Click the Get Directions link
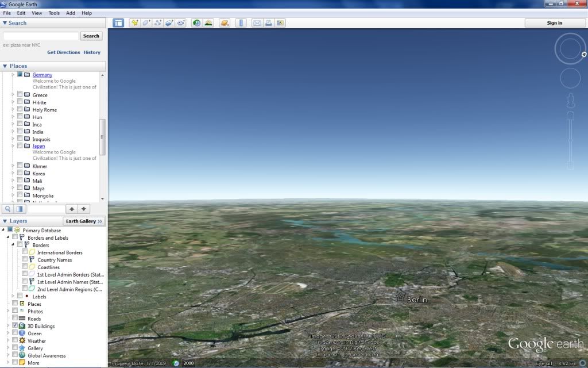588x368 pixels. [x=63, y=52]
